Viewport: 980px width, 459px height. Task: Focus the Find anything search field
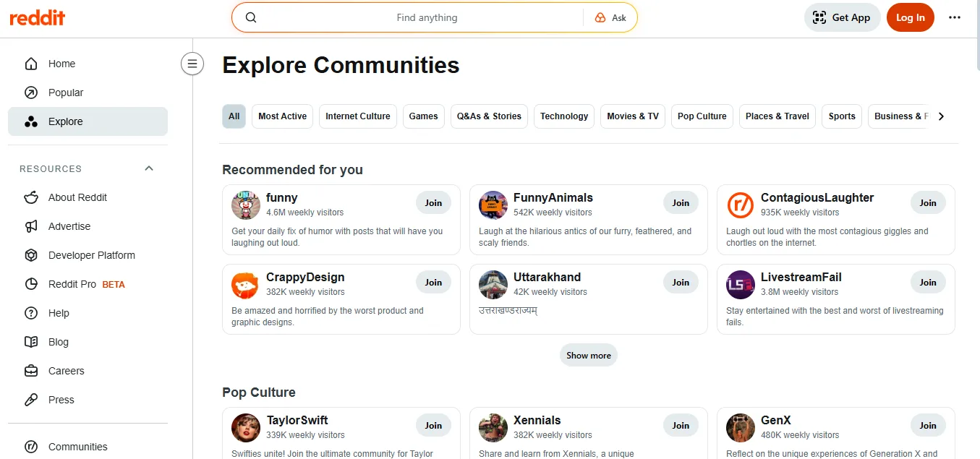pos(427,18)
